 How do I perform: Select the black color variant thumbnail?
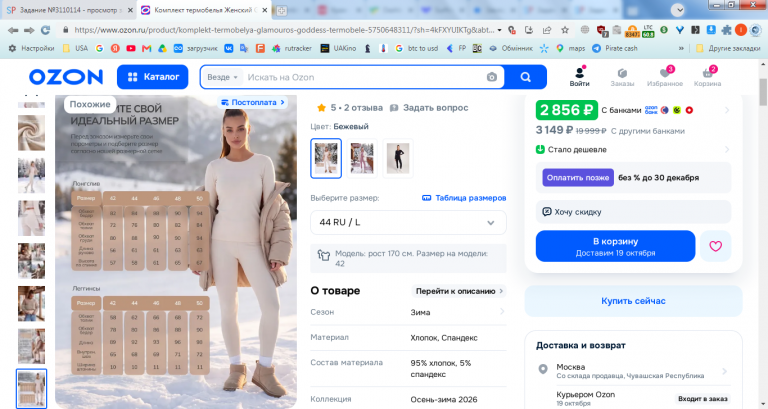(398, 158)
